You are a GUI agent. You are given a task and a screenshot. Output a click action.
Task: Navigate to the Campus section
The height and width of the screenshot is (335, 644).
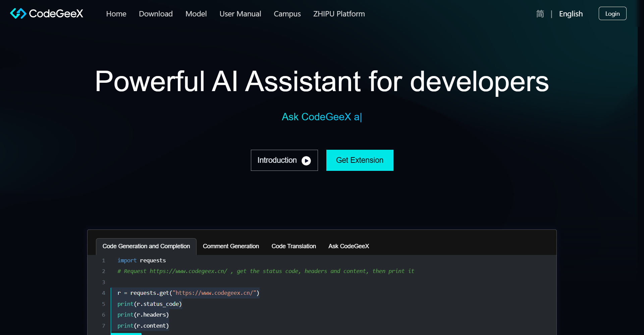(287, 14)
